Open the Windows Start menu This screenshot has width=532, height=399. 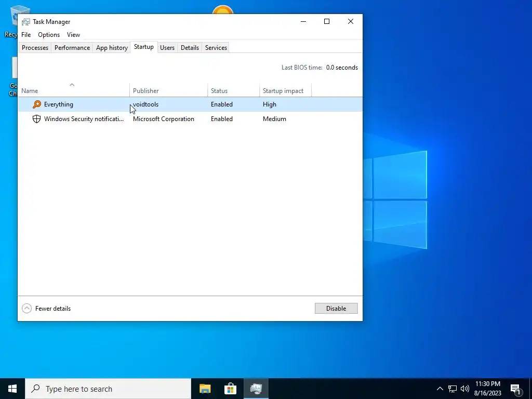coord(12,389)
